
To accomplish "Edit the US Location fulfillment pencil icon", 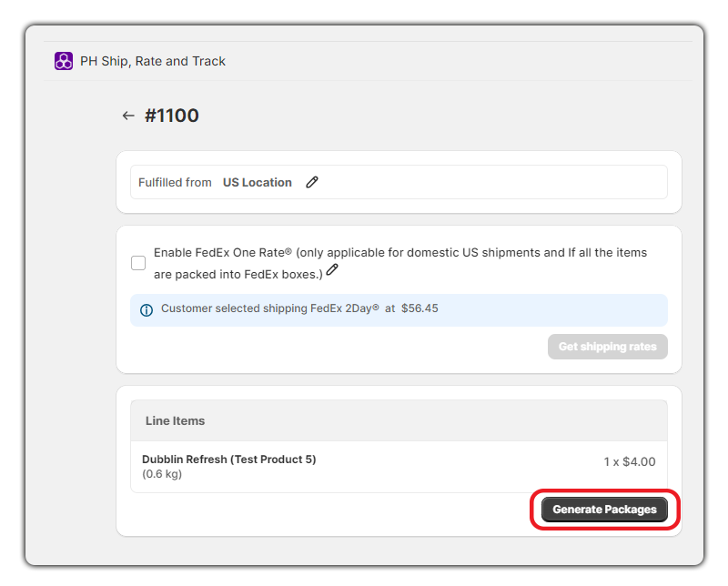I will click(312, 182).
